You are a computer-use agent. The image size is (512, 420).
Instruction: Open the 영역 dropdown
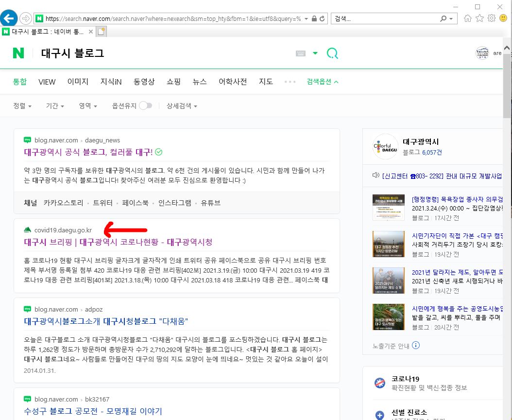coord(88,106)
